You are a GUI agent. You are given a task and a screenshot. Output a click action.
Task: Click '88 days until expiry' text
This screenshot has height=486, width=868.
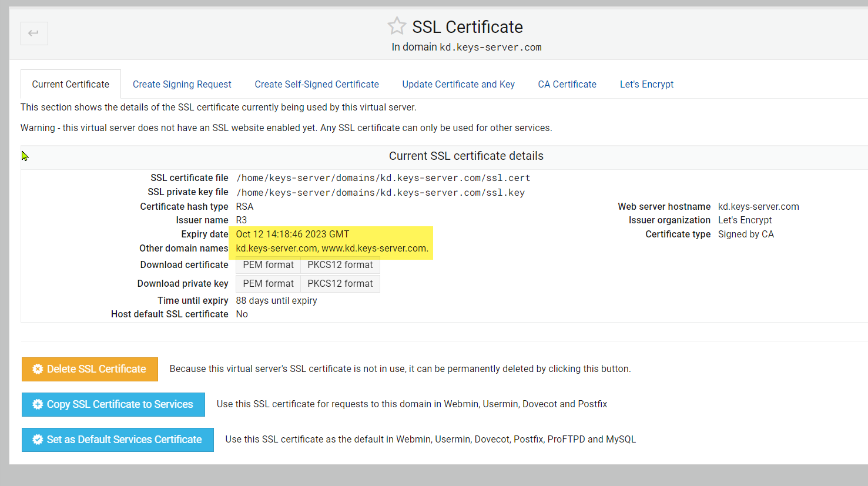tap(276, 300)
